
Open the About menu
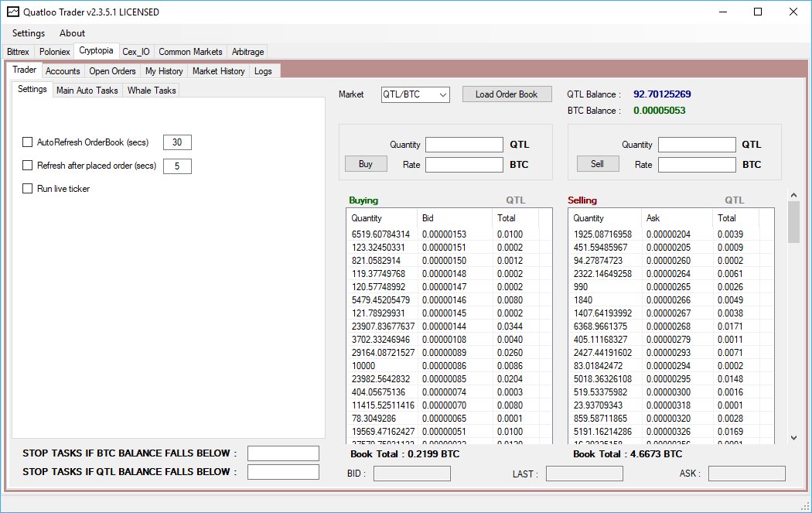(72, 33)
